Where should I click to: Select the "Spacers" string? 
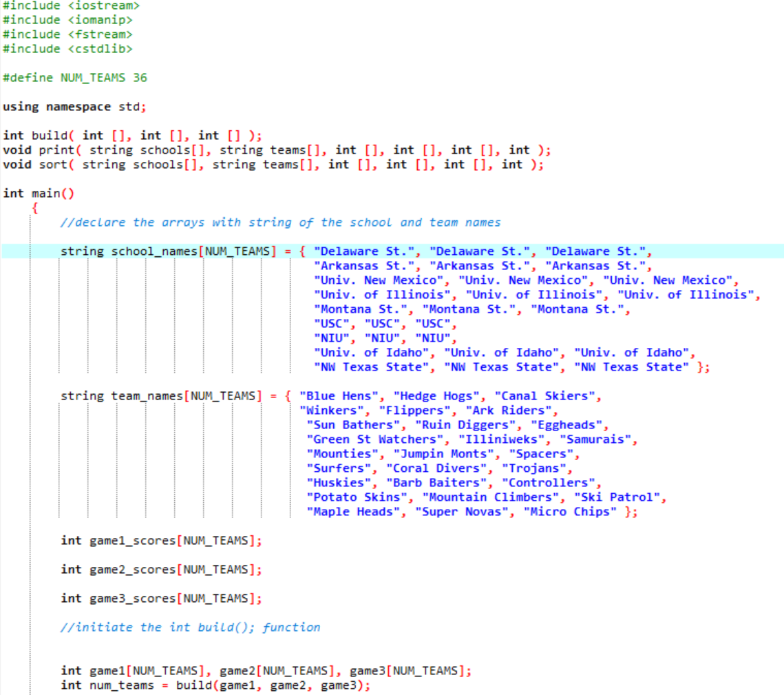[x=541, y=455]
